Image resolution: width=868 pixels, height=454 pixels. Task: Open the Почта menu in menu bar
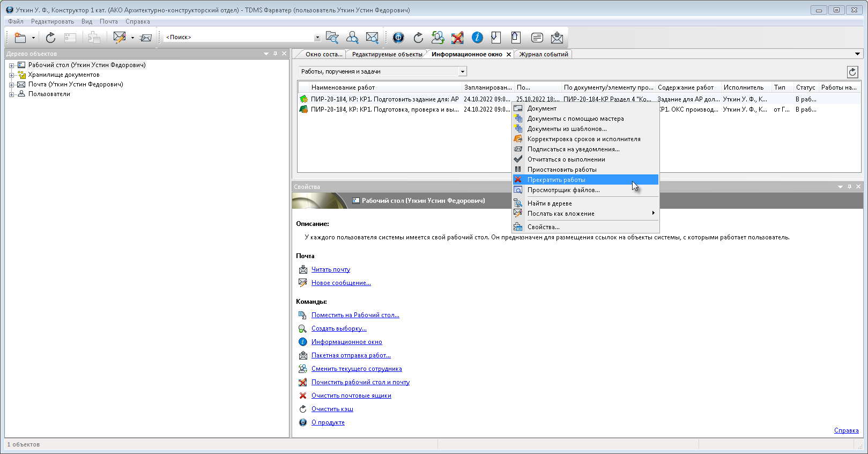click(x=108, y=21)
